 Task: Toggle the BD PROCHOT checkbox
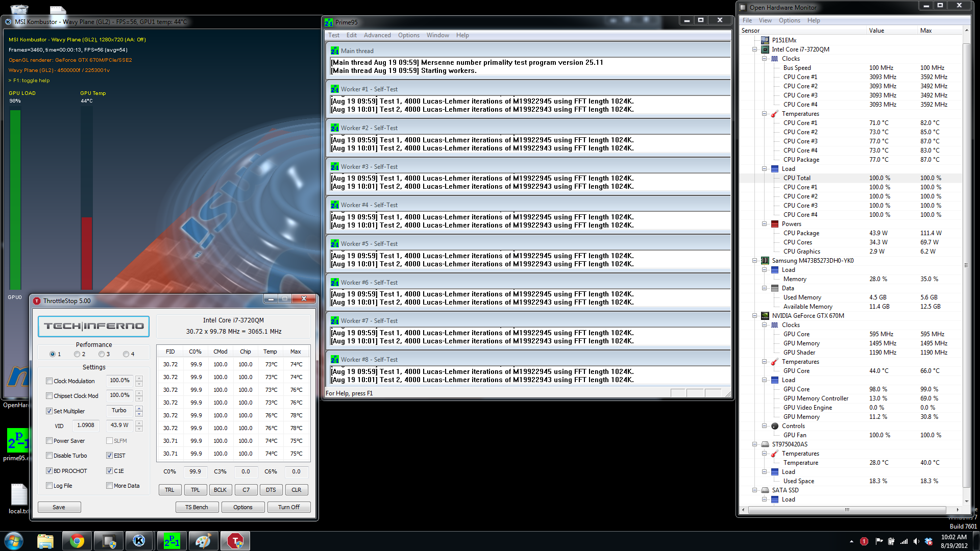pyautogui.click(x=49, y=471)
